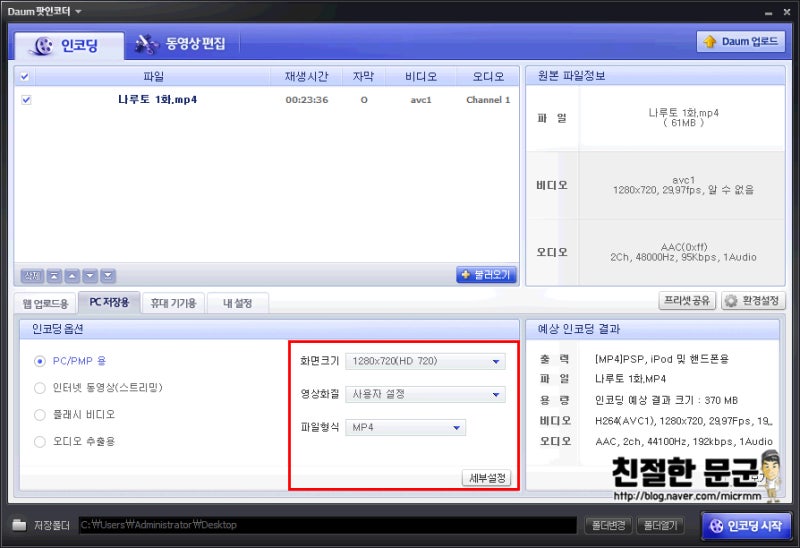Screen dimensions: 800x548
Task: Open the Daum 팟인코더 title menu arrow
Action: click(78, 11)
